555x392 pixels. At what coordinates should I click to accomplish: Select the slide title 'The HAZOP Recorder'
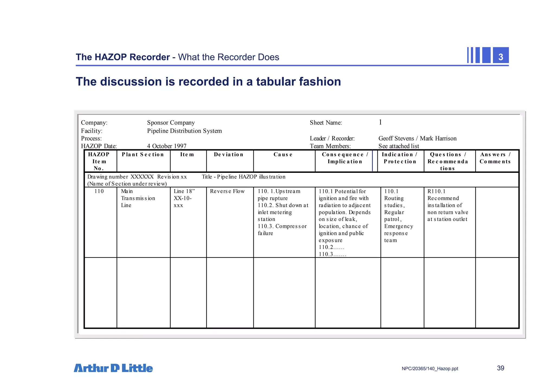pyautogui.click(x=123, y=57)
